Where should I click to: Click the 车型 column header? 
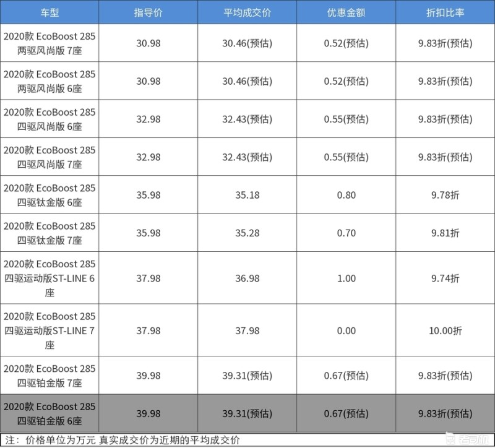coord(49,12)
